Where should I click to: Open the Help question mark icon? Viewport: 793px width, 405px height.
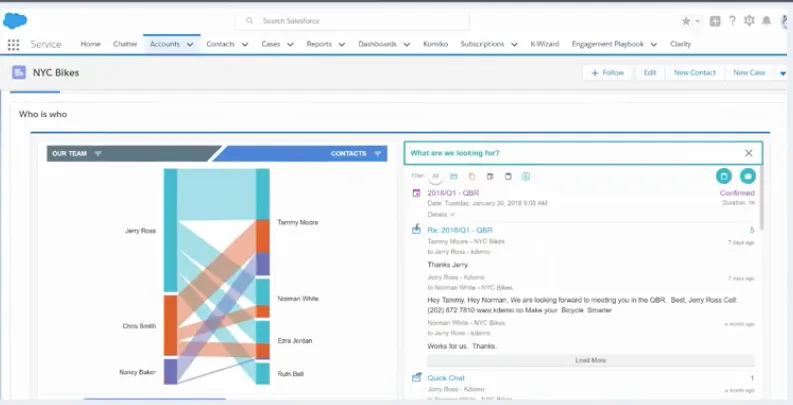coord(732,21)
